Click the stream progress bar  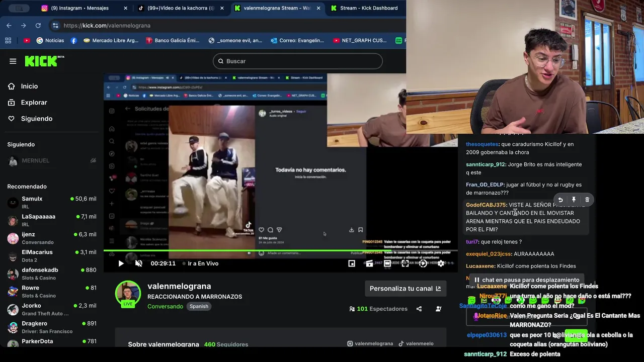pos(281,251)
